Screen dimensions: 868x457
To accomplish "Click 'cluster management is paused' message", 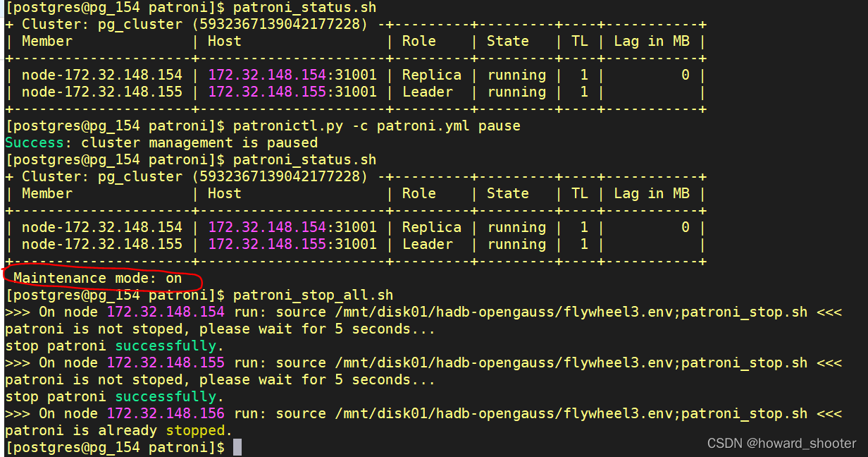I will [x=198, y=143].
